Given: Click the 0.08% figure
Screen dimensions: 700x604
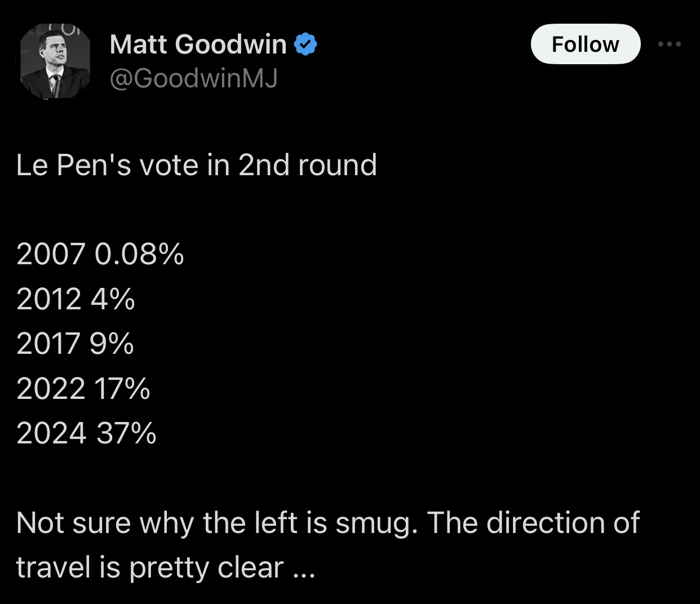Looking at the screenshot, I should click(x=139, y=254).
